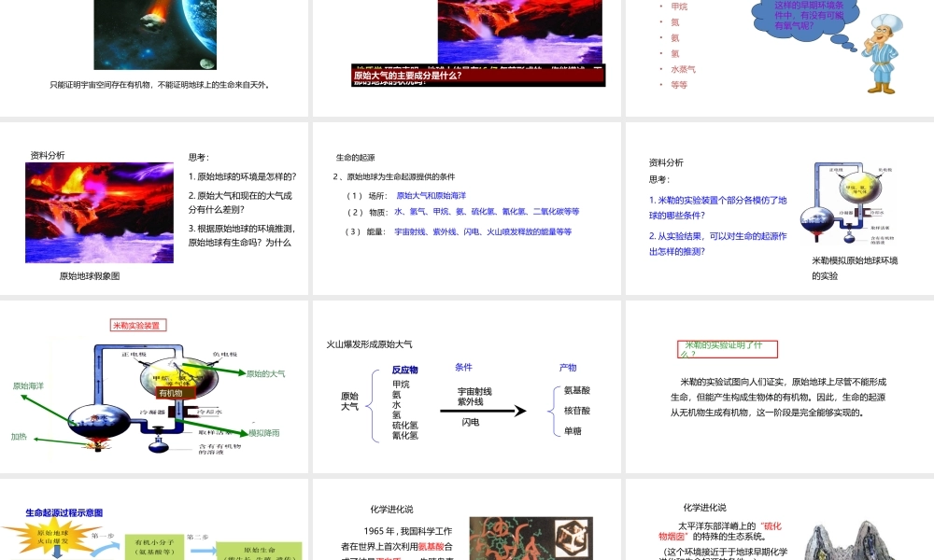Screen dimensions: 934x560
Task: Open the 米勒实验装置 diagram slide
Action: tap(154, 386)
